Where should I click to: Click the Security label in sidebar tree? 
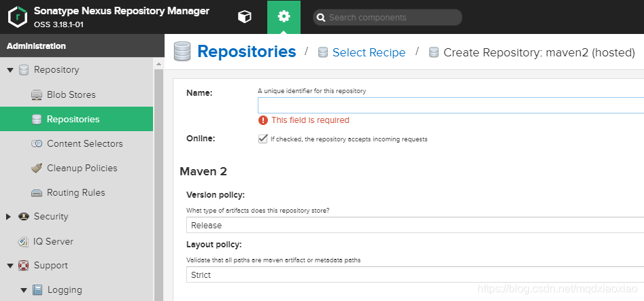(51, 217)
